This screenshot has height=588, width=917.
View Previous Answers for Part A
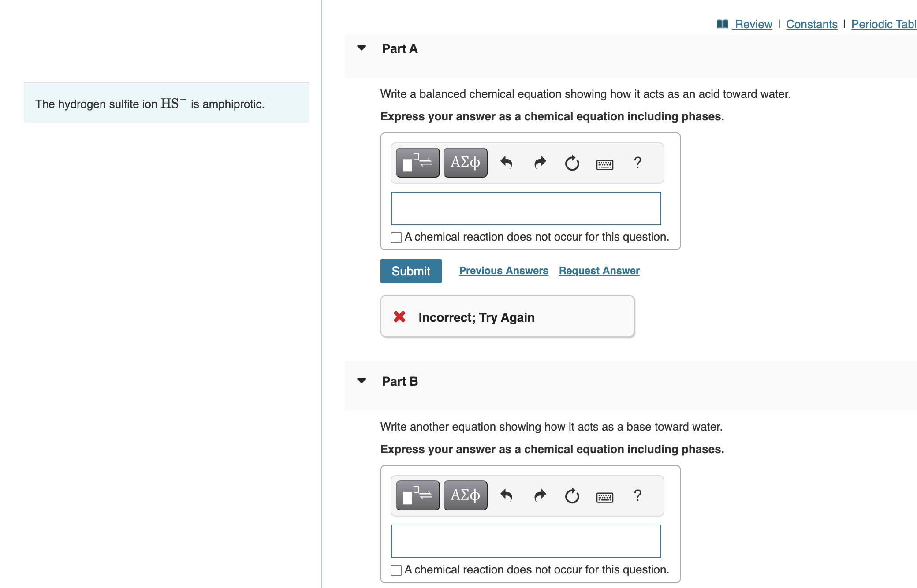point(503,270)
